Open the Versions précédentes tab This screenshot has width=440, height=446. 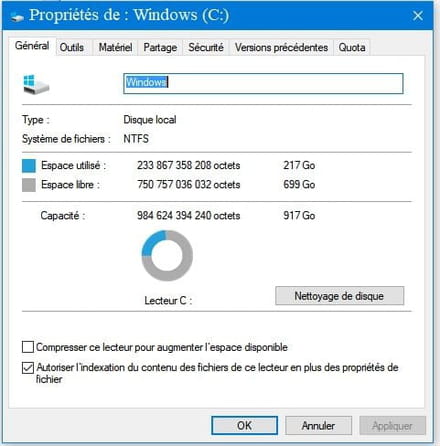coord(281,47)
